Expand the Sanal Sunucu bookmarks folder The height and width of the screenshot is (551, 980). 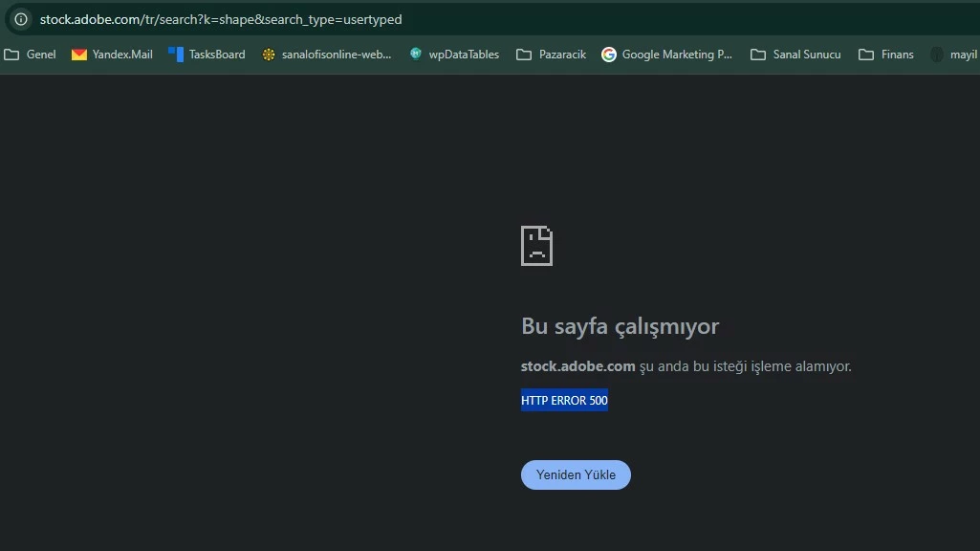pos(795,55)
